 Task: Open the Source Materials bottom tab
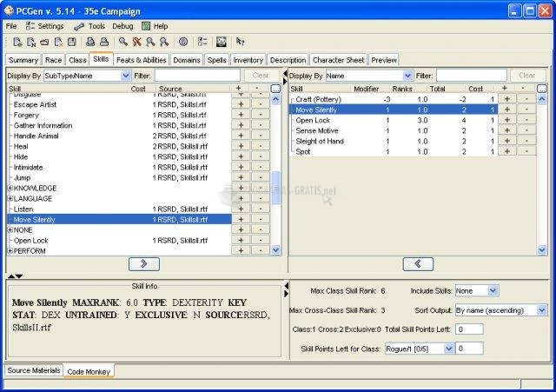34,370
